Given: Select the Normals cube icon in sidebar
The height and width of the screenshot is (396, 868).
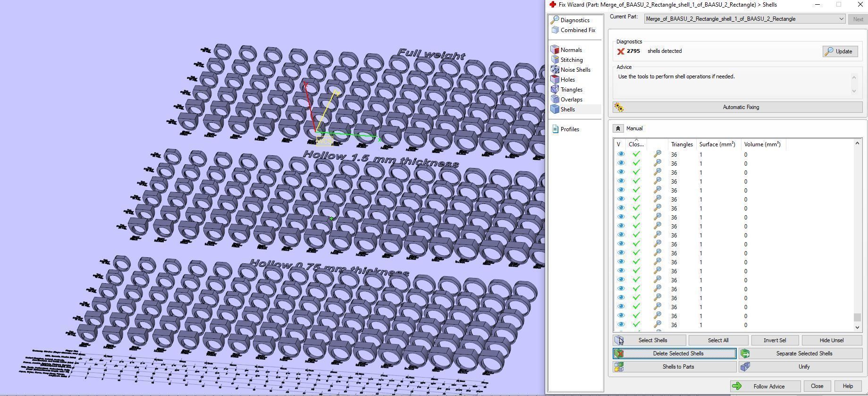Looking at the screenshot, I should click(555, 50).
